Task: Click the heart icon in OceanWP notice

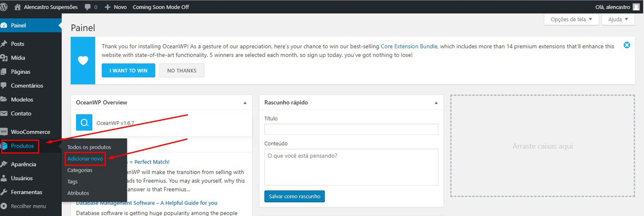Action: tap(83, 60)
